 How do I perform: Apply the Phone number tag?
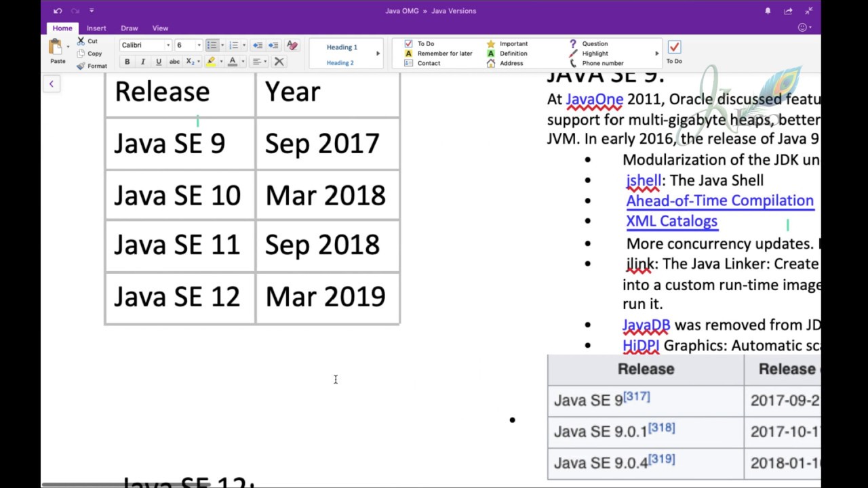click(x=596, y=63)
